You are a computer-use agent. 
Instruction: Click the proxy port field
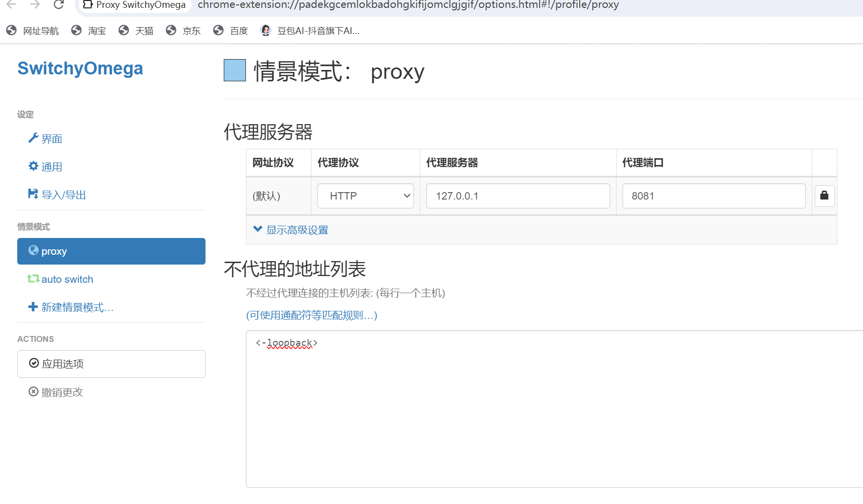pos(714,196)
